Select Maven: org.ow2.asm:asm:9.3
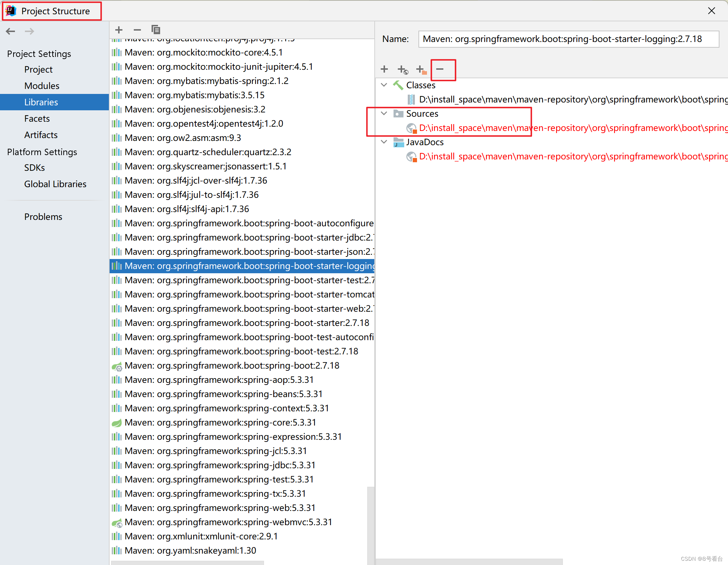The image size is (728, 565). click(242, 138)
